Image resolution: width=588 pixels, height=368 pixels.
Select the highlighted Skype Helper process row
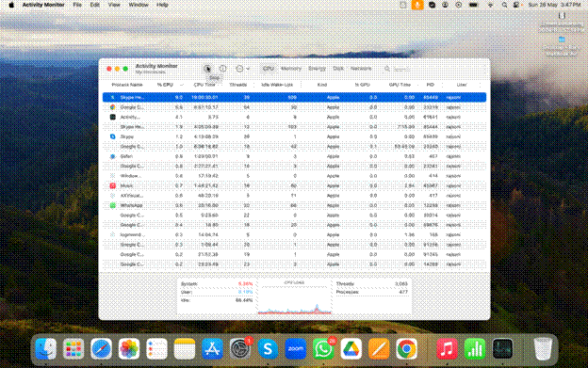click(x=294, y=97)
